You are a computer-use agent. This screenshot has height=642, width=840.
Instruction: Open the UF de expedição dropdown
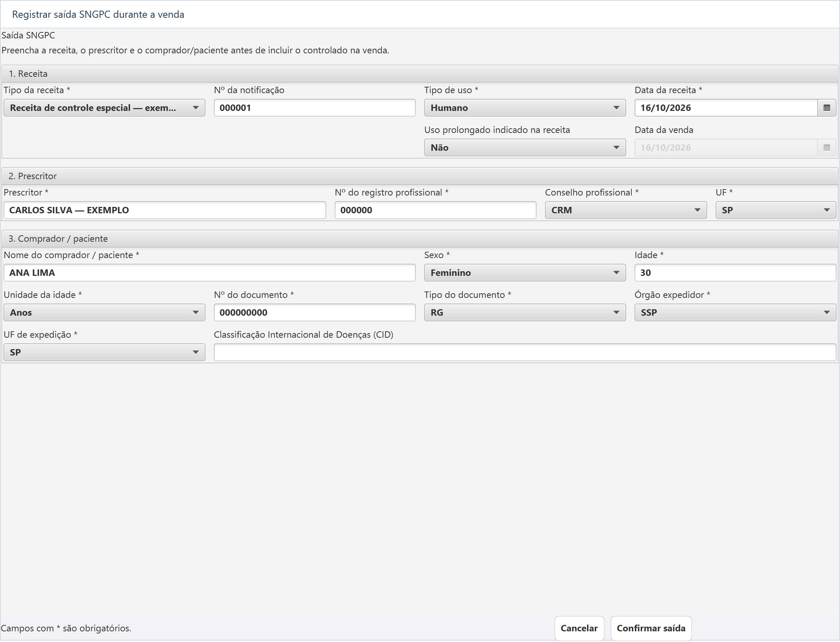(x=104, y=352)
